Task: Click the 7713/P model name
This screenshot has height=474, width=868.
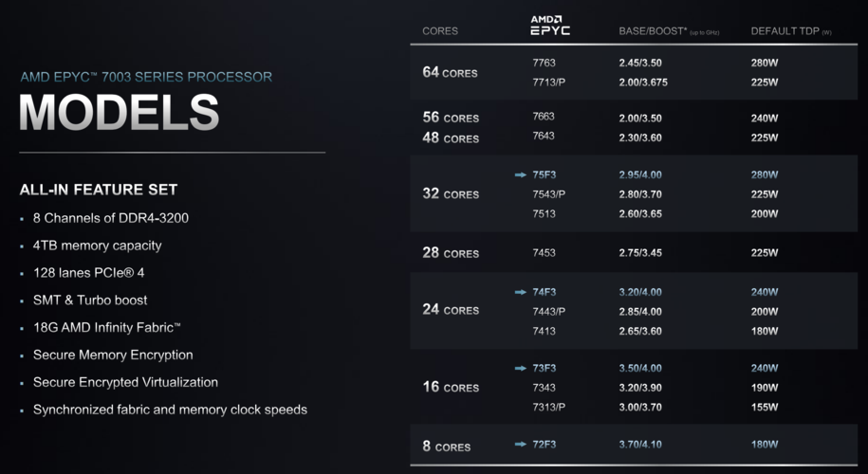Action: coord(549,82)
